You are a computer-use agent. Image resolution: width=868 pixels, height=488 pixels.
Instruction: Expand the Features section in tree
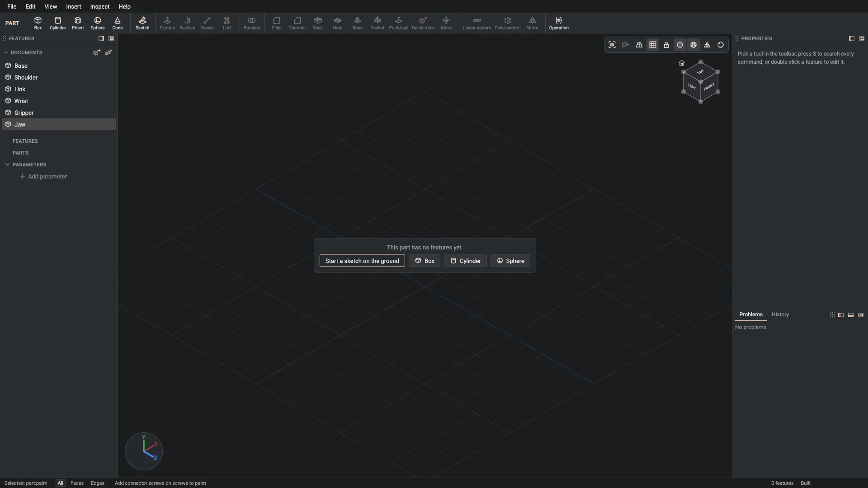click(25, 141)
